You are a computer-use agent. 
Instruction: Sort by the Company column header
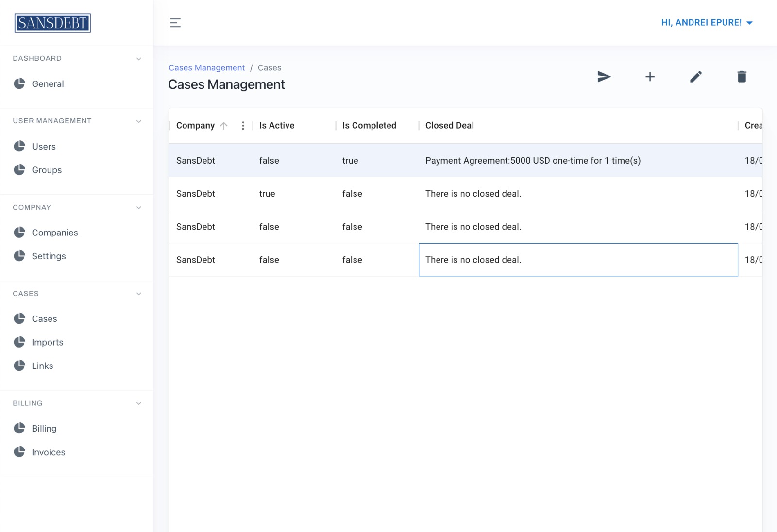pos(195,126)
